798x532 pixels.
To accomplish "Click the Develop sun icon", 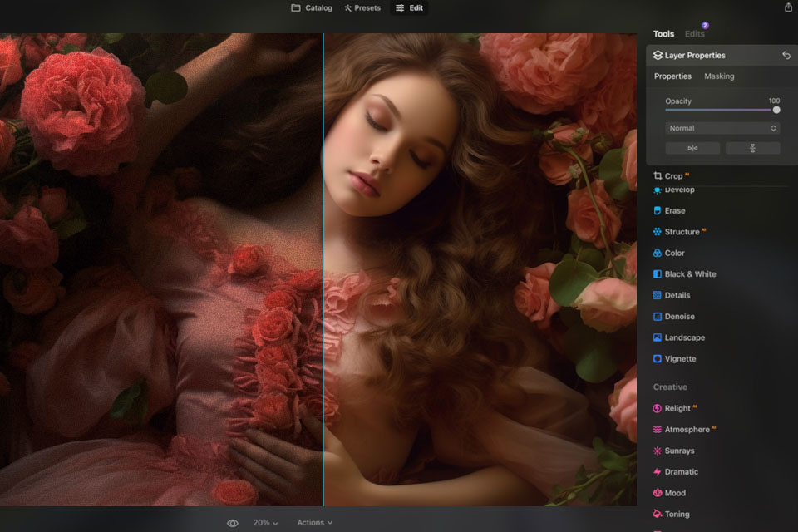I will click(657, 190).
